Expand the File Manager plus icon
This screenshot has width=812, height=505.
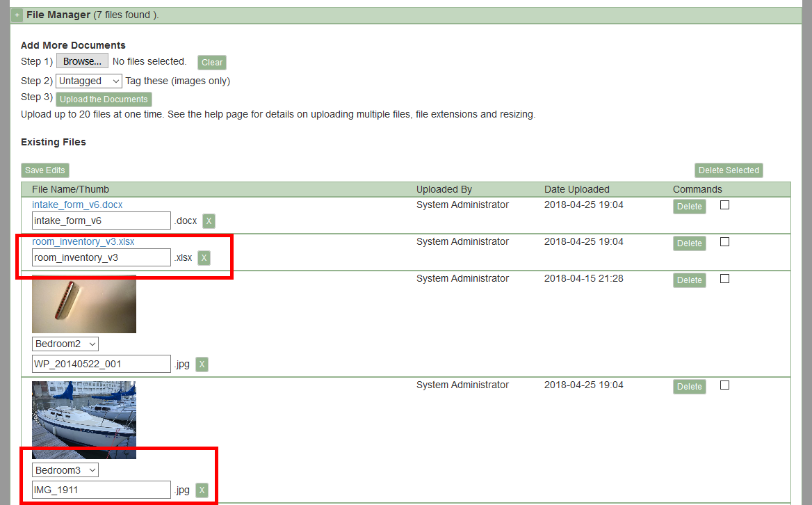(17, 15)
